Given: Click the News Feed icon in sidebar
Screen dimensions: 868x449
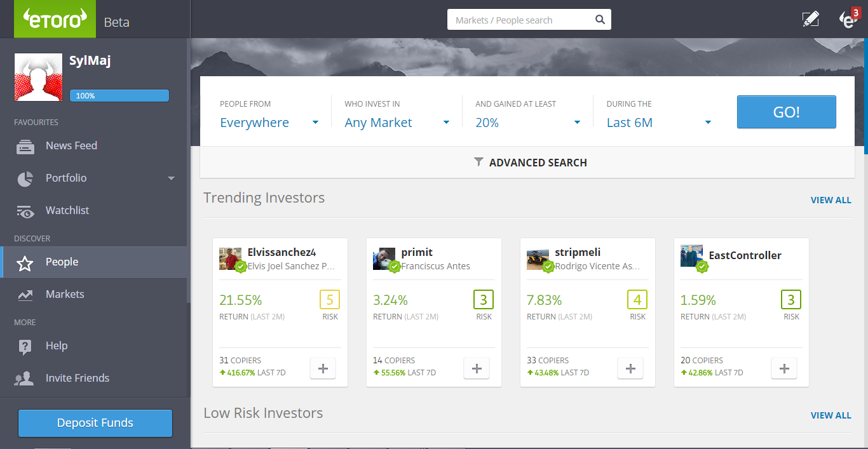Looking at the screenshot, I should tap(25, 146).
